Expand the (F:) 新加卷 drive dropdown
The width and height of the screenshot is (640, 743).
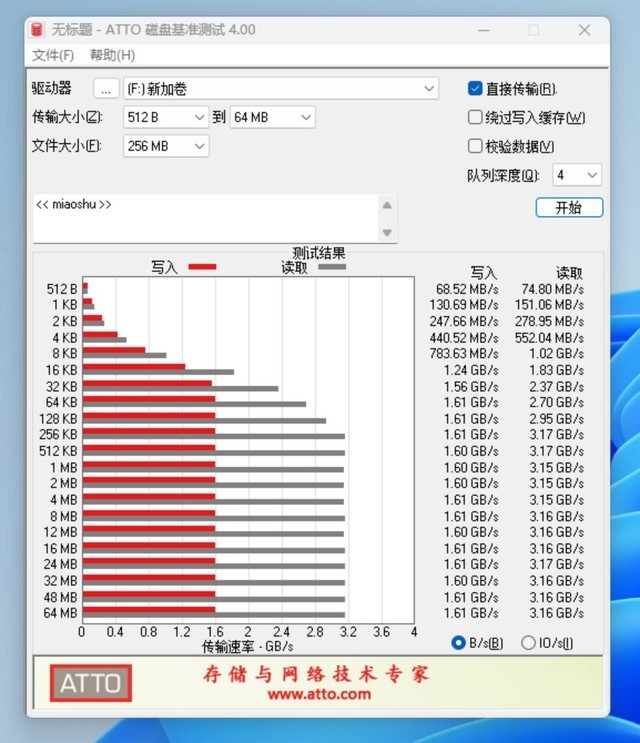tap(281, 89)
